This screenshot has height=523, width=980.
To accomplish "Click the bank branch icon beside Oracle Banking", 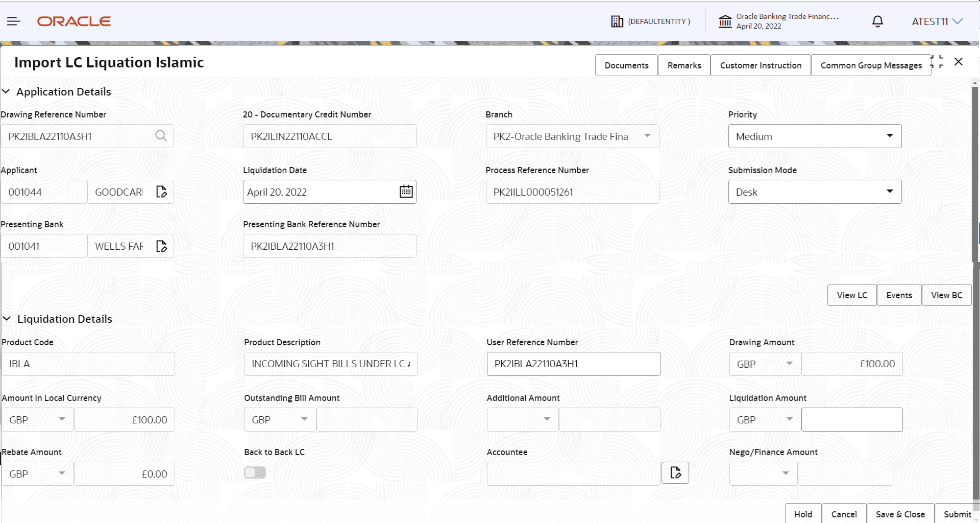I will click(x=725, y=21).
